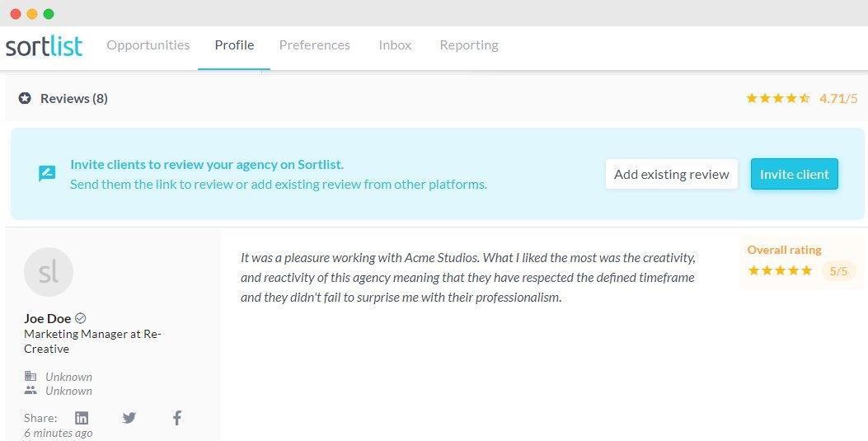The width and height of the screenshot is (868, 441).
Task: Click the Sortlist logo
Action: point(44,46)
